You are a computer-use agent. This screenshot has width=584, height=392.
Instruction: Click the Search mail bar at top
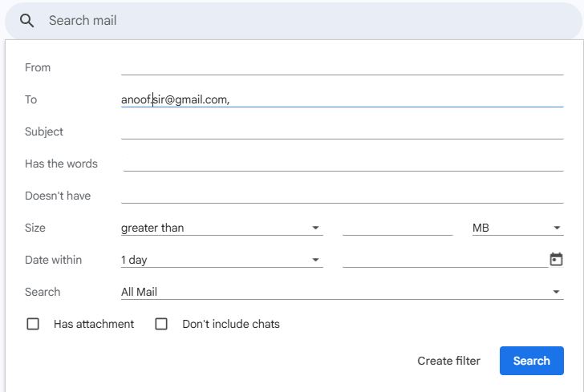coord(305,21)
